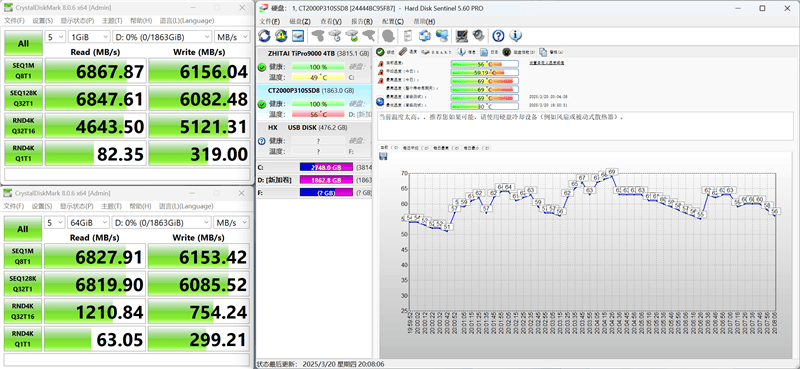The width and height of the screenshot is (800, 369).
Task: Click the D: partition 1862.8 GB usage bar
Action: [327, 180]
